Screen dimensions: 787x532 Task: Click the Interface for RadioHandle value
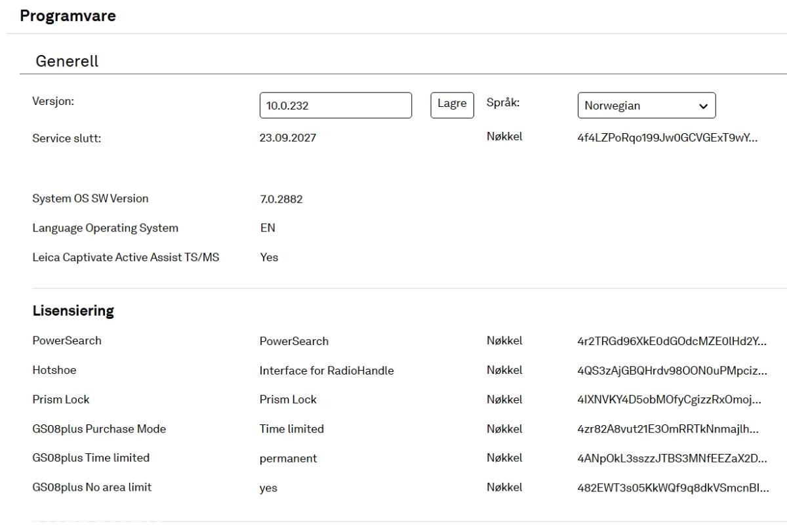[327, 371]
